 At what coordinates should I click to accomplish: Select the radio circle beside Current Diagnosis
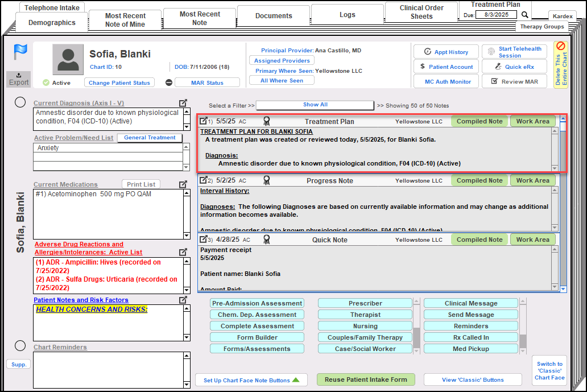tap(20, 102)
